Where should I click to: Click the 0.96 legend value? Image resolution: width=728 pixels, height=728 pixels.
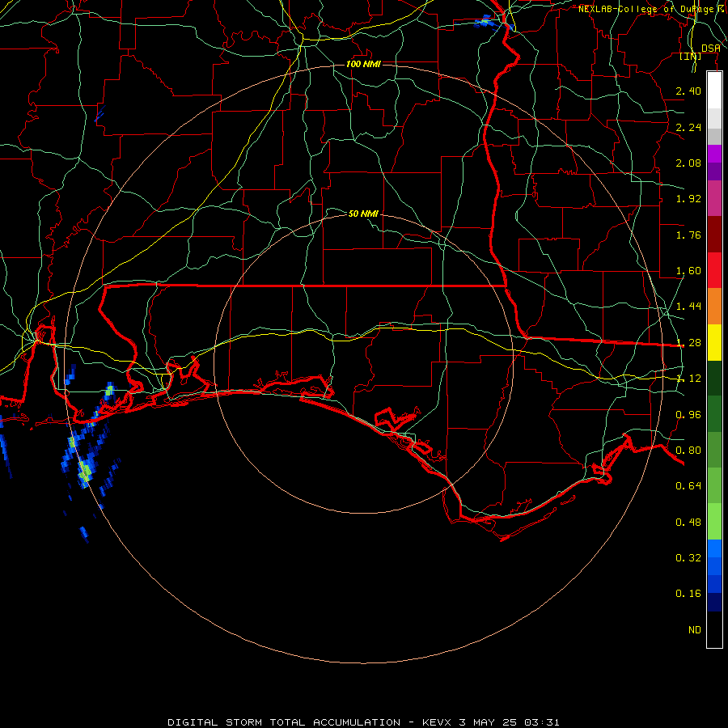(x=688, y=415)
